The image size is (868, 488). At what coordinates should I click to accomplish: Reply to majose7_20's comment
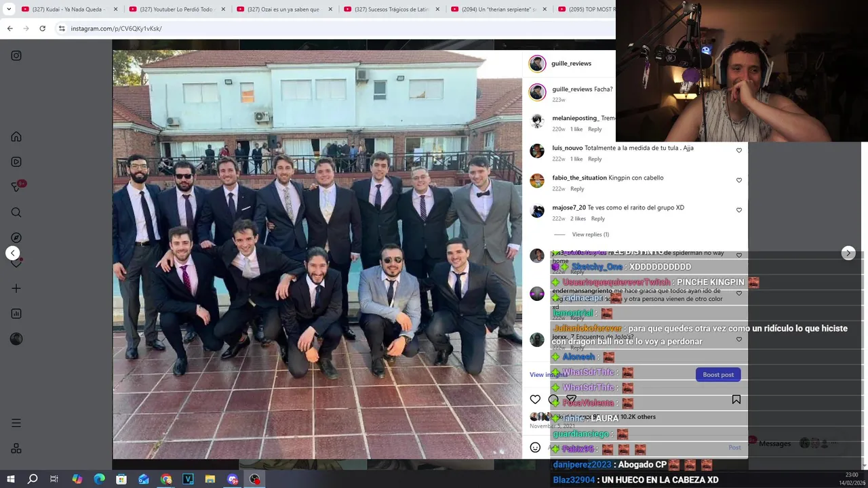click(597, 218)
